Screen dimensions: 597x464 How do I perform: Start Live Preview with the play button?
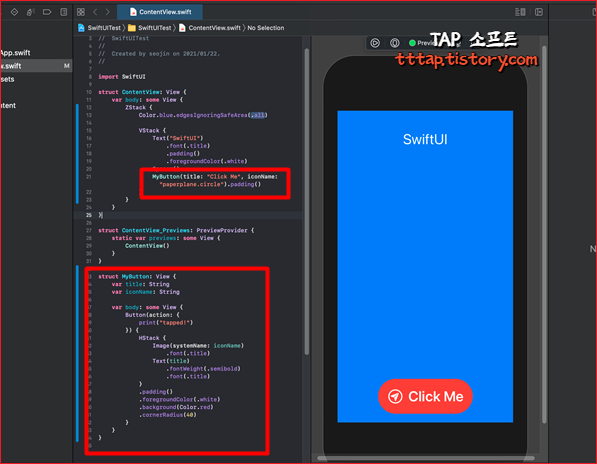click(x=375, y=43)
